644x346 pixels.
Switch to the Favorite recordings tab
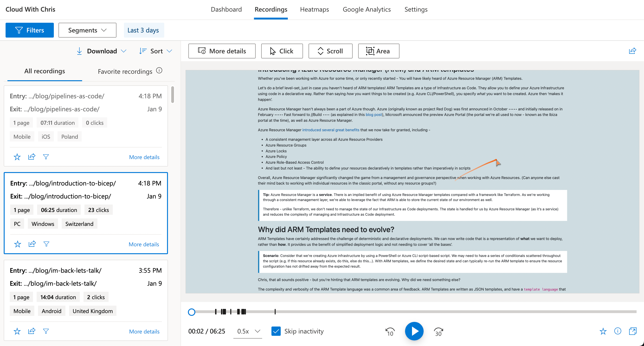pos(125,71)
